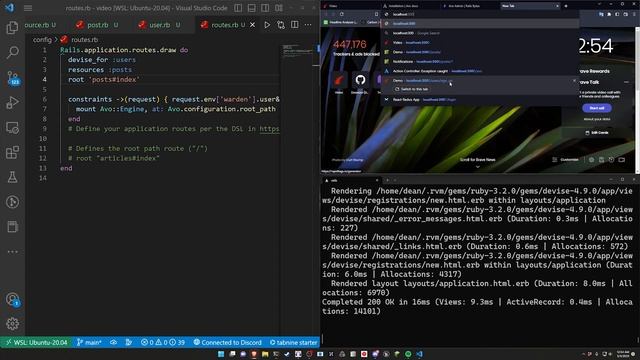
Task: Click the code minimap in editor
Action: [x=297, y=51]
